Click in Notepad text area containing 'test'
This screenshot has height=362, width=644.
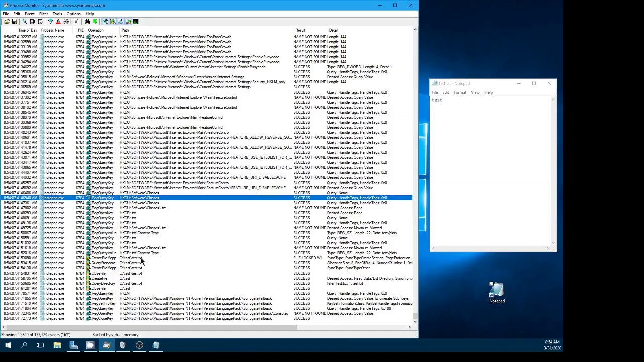click(491, 172)
